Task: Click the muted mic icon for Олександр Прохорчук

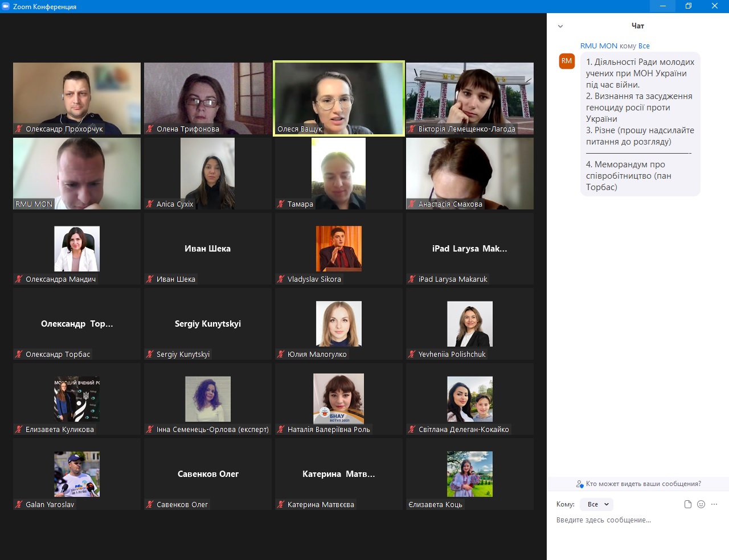Action: 19,129
